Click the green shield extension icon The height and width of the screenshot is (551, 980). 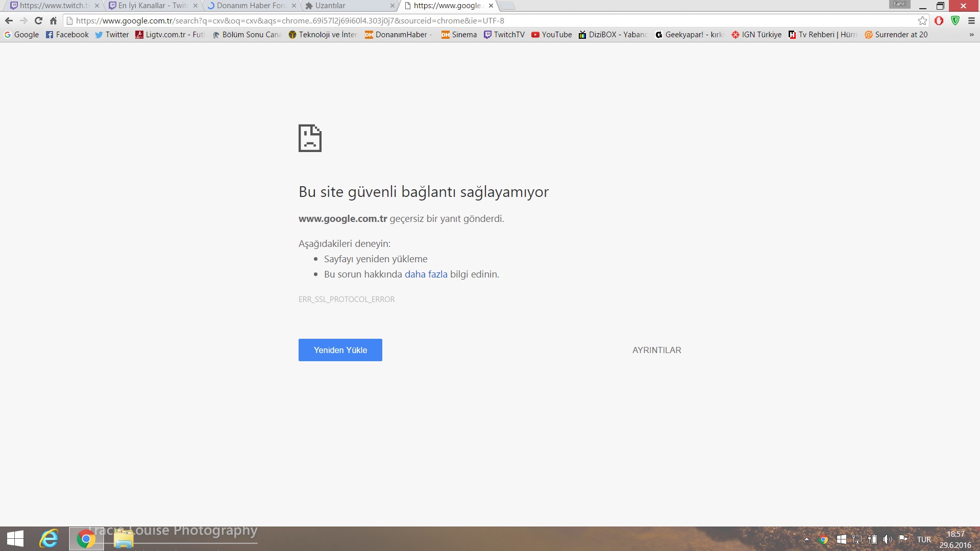tap(955, 21)
